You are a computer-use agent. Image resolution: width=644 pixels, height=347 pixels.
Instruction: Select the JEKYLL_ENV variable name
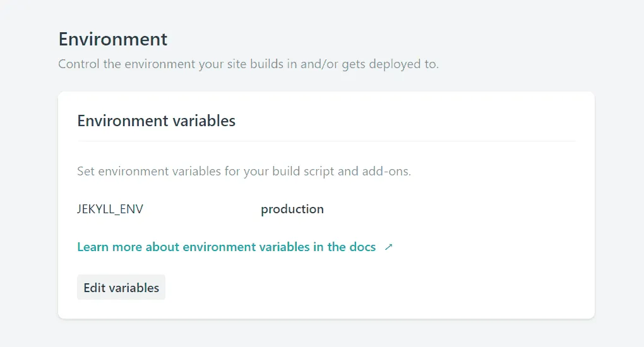[110, 209]
